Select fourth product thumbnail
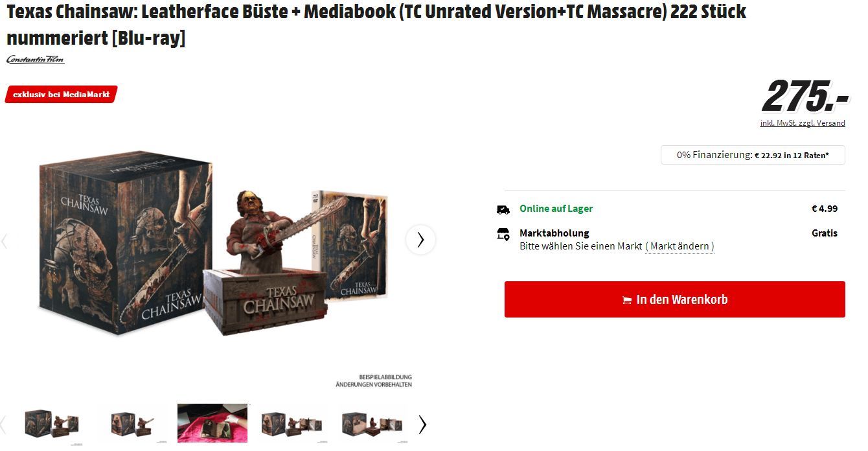This screenshot has height=451, width=868. point(291,424)
